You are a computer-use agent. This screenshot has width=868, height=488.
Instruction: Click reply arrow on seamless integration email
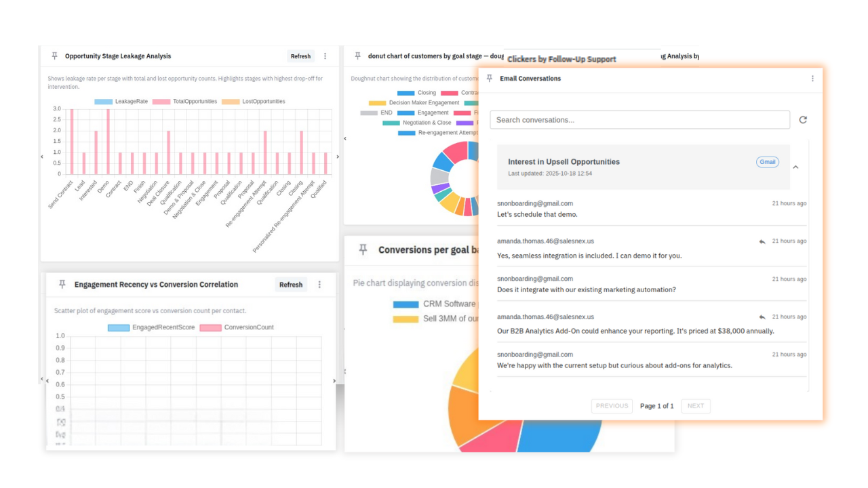762,241
